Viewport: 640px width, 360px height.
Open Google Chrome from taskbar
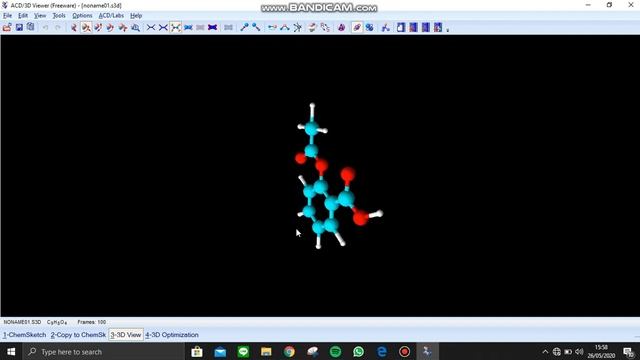pos(289,351)
